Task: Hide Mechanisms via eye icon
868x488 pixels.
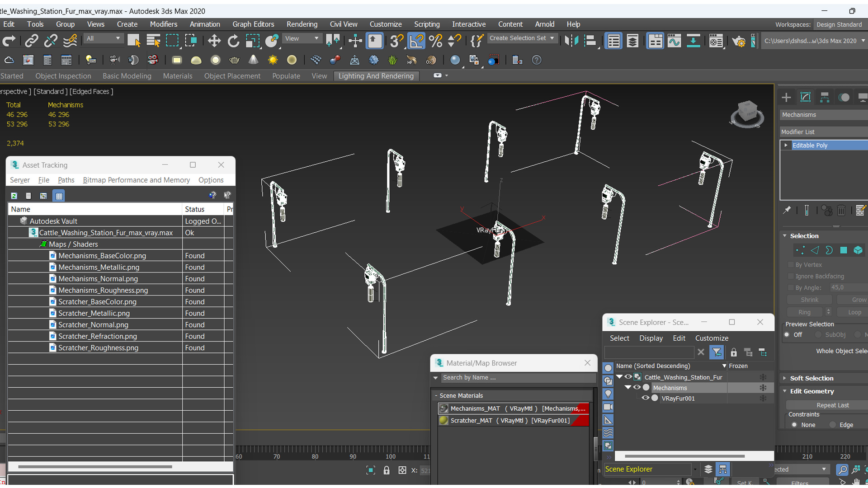Action: point(637,388)
